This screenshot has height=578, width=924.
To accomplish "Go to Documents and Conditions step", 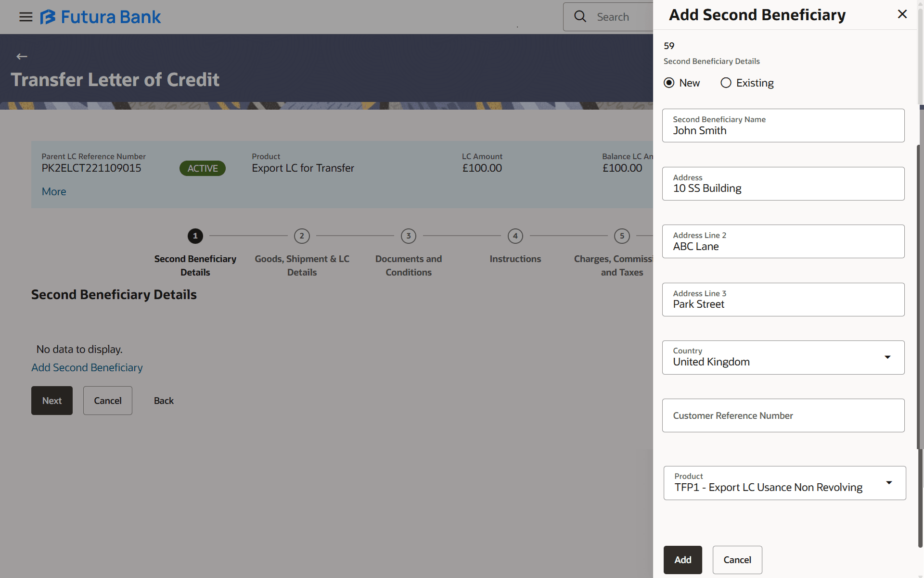I will [x=408, y=265].
